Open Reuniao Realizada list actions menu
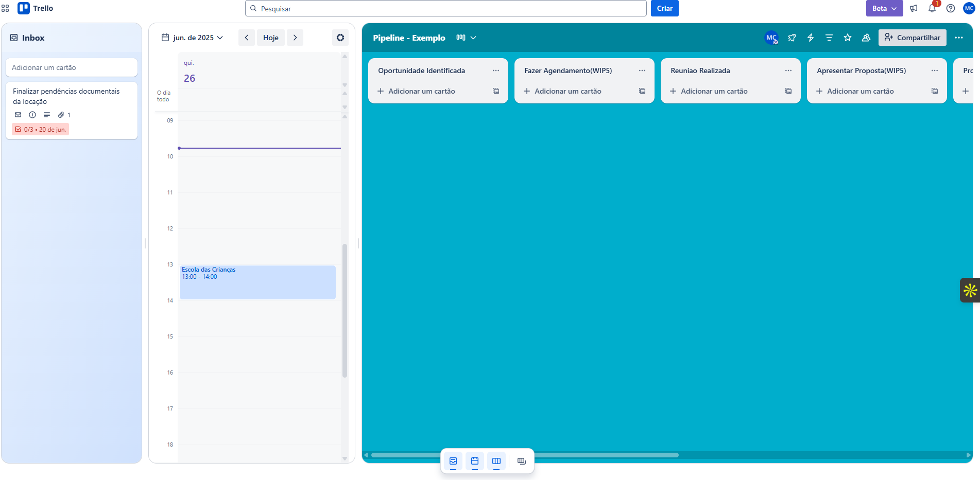 [788, 70]
